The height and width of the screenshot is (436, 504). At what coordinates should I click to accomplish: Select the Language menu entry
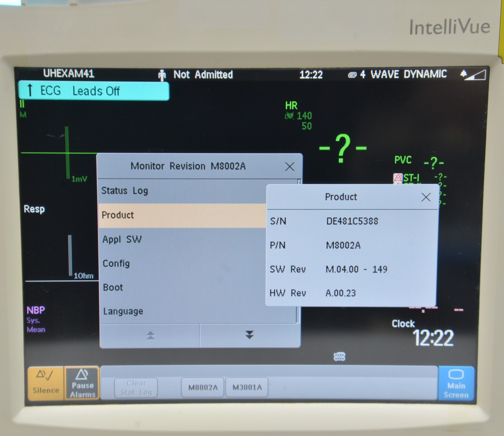point(198,311)
